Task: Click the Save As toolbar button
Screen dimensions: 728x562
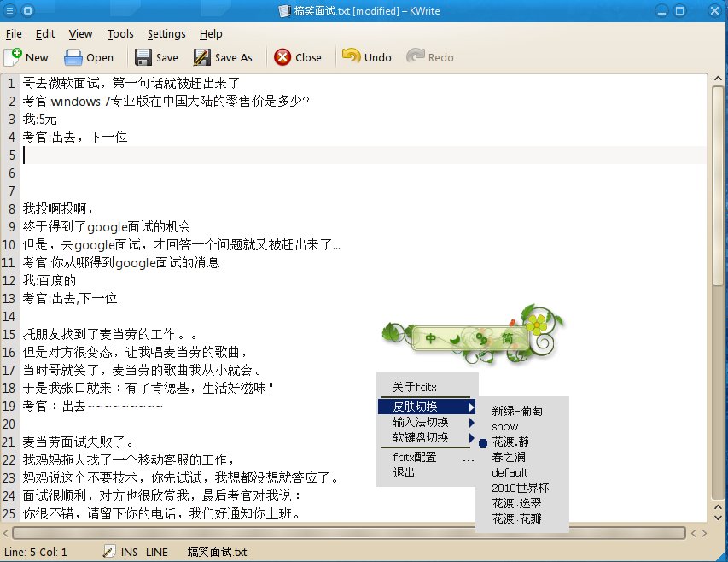Action: tap(223, 57)
